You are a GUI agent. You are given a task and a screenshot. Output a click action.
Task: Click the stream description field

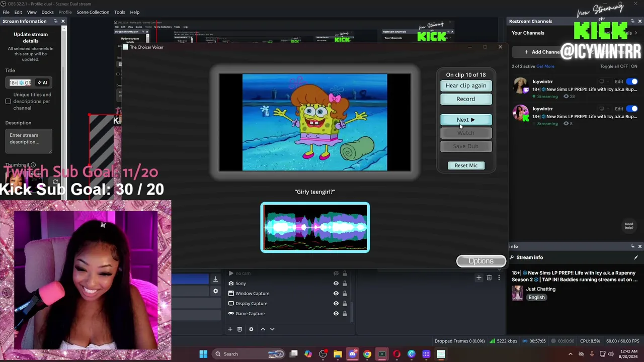[x=30, y=141]
